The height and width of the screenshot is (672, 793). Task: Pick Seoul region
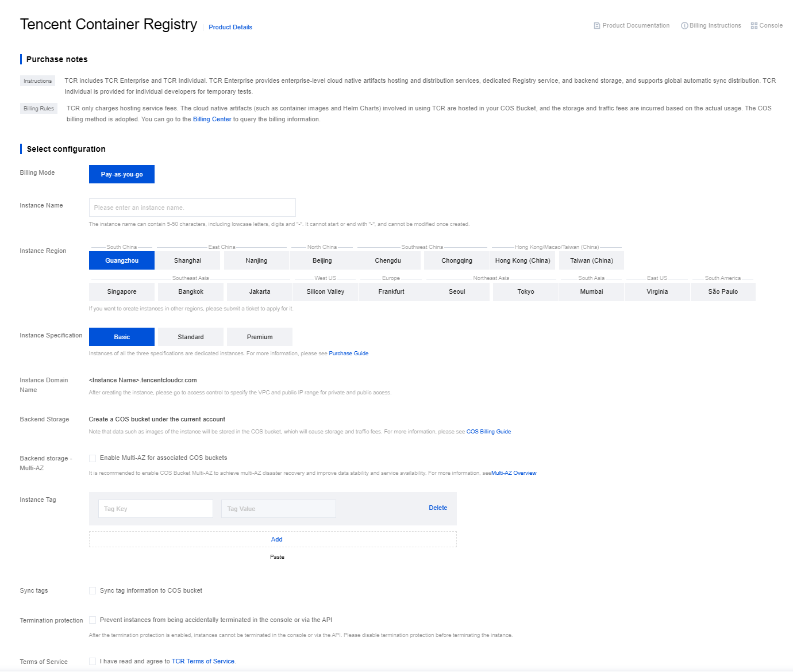(457, 291)
